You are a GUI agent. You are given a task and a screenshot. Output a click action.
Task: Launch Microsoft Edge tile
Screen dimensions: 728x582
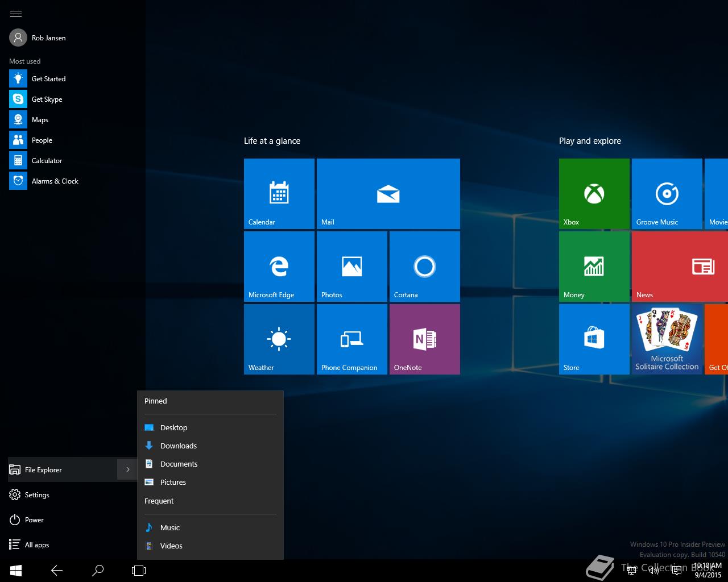279,266
